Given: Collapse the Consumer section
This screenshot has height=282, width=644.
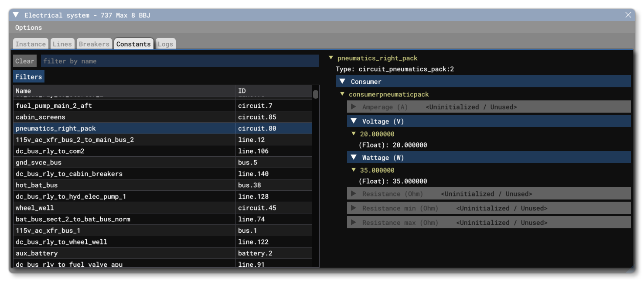Looking at the screenshot, I should [x=343, y=82].
